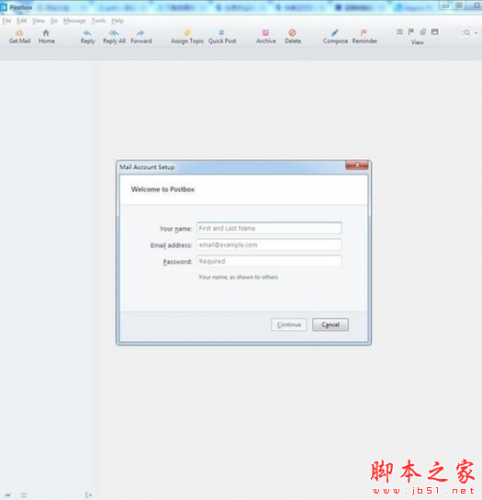This screenshot has height=500, width=482.
Task: Click the Reply All icon
Action: pyautogui.click(x=114, y=33)
